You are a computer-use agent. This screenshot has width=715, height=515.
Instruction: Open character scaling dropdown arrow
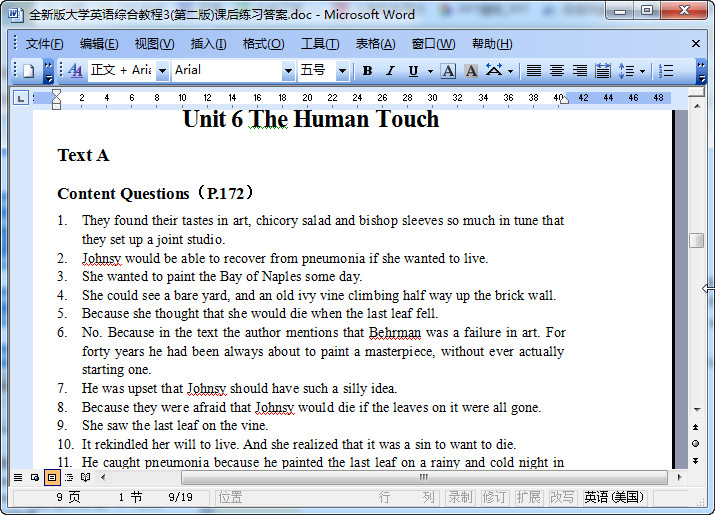click(x=510, y=71)
